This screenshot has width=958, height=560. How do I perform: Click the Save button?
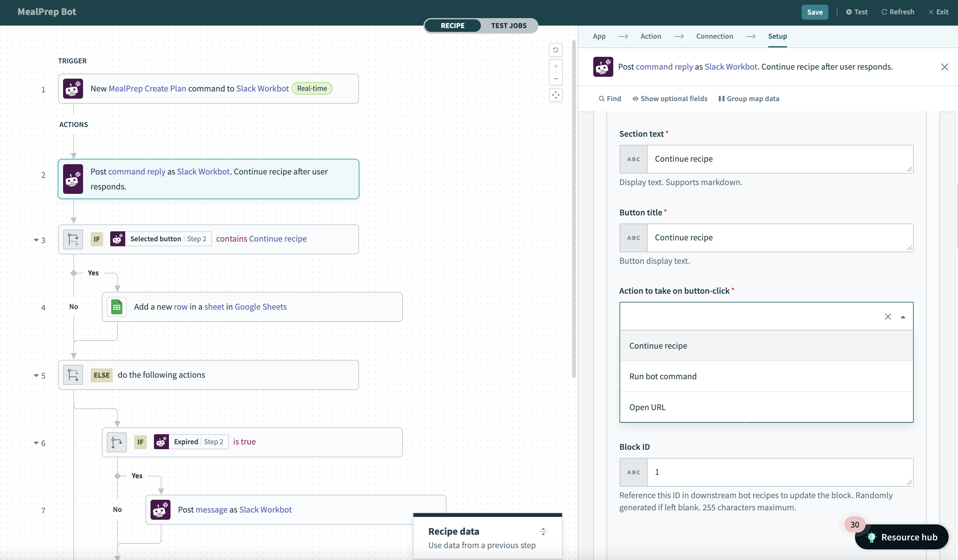tap(814, 12)
